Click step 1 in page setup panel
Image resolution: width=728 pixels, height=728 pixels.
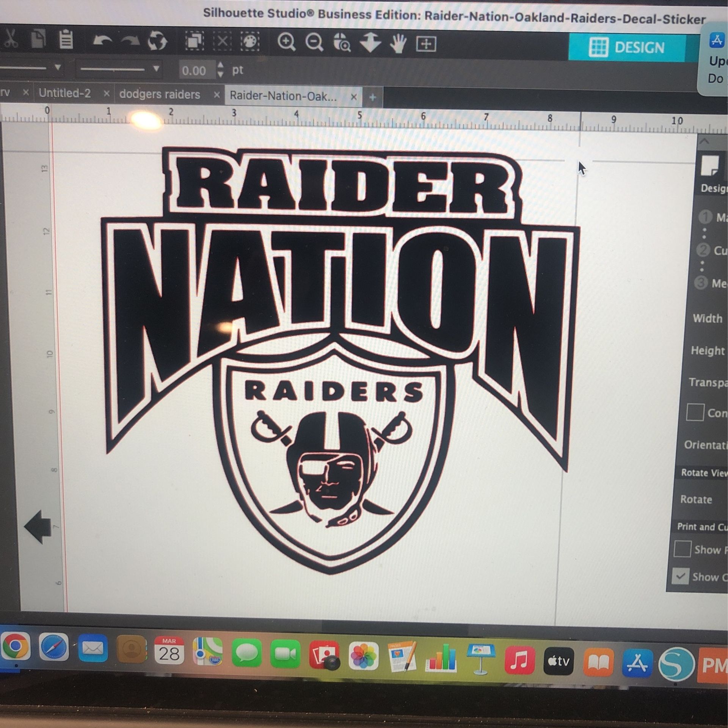(706, 217)
